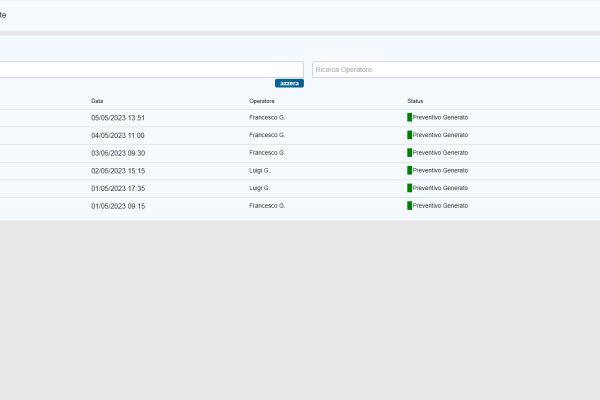Click the azzera reset button

click(x=289, y=83)
